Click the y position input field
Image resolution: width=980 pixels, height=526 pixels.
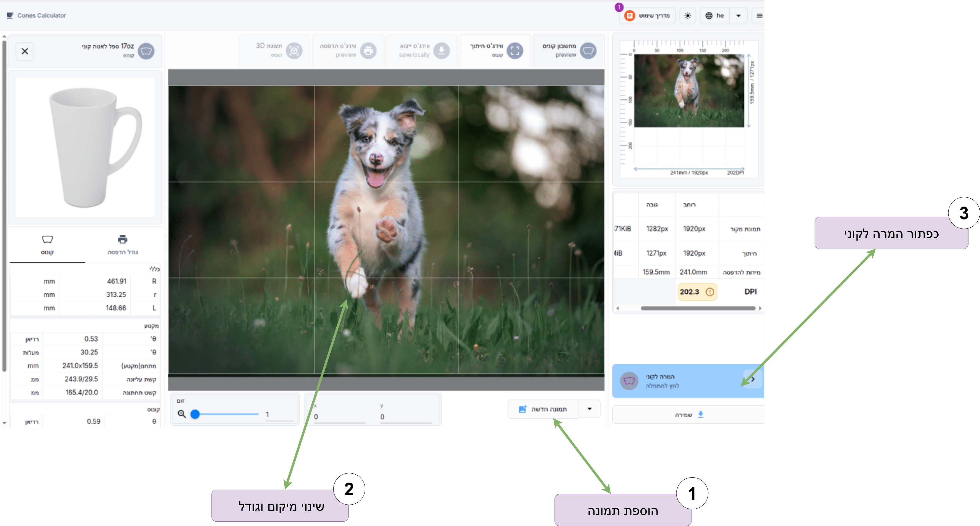[x=406, y=417]
